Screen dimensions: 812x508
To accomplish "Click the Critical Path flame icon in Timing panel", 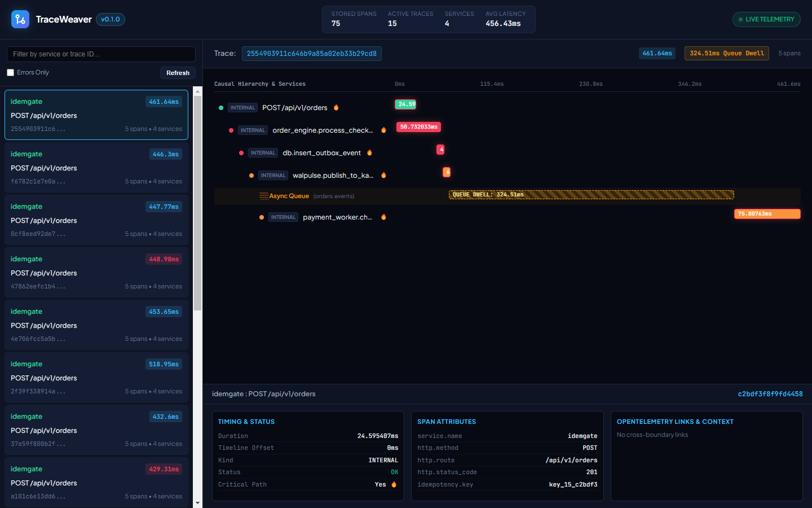I will coord(394,484).
